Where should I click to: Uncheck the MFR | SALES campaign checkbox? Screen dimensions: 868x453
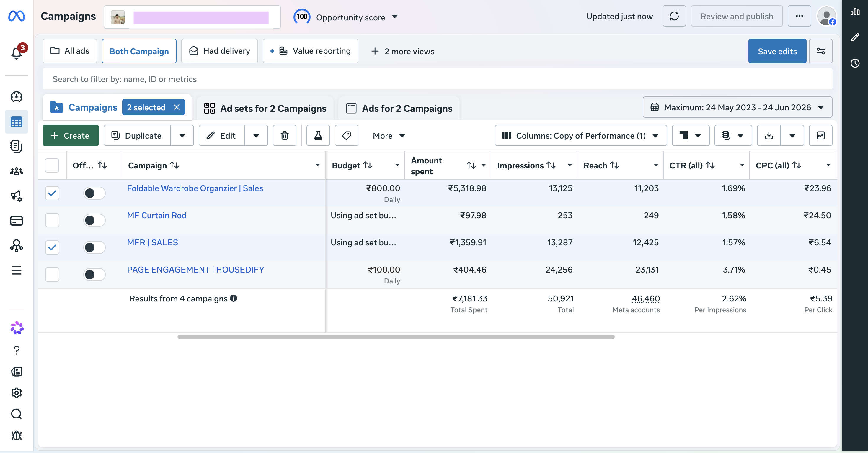pos(52,247)
